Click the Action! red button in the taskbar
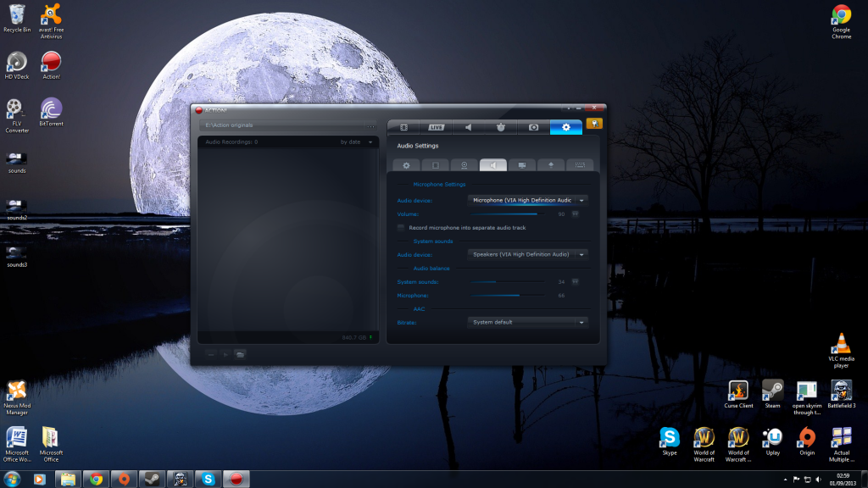 pyautogui.click(x=236, y=480)
